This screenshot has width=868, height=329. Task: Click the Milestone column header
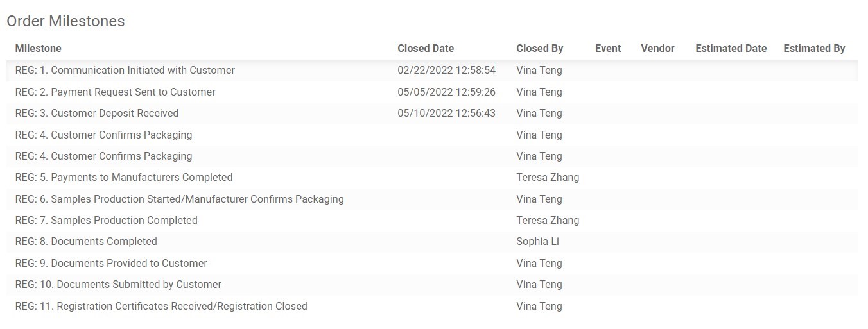pyautogui.click(x=39, y=48)
